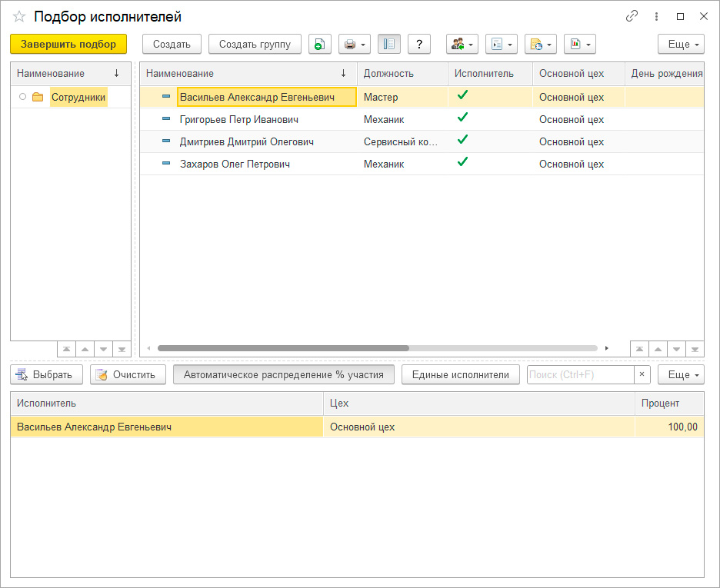This screenshot has width=720, height=588.
Task: Open the two-people icon dropdown
Action: coord(462,44)
